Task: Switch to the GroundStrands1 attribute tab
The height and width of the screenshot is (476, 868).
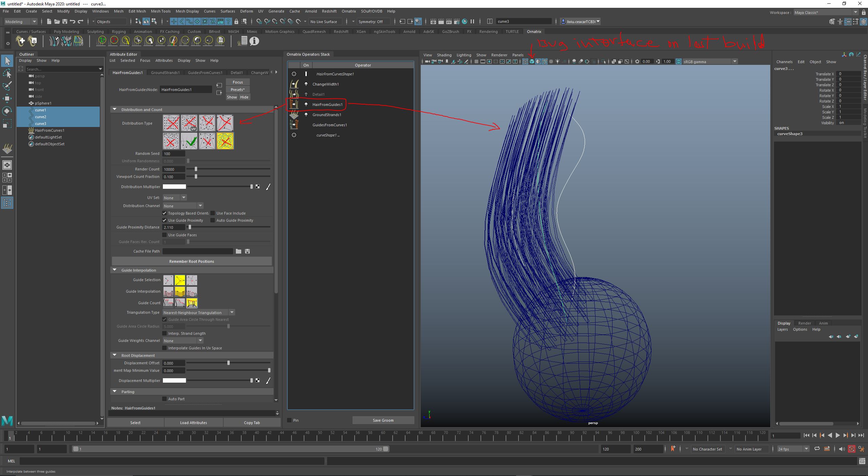Action: [165, 73]
